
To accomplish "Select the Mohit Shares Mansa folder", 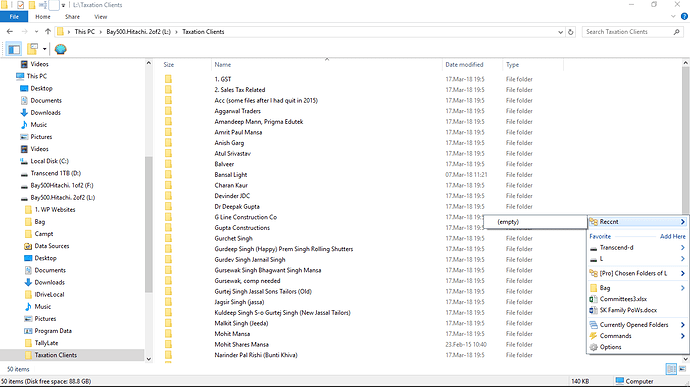I will point(242,344).
